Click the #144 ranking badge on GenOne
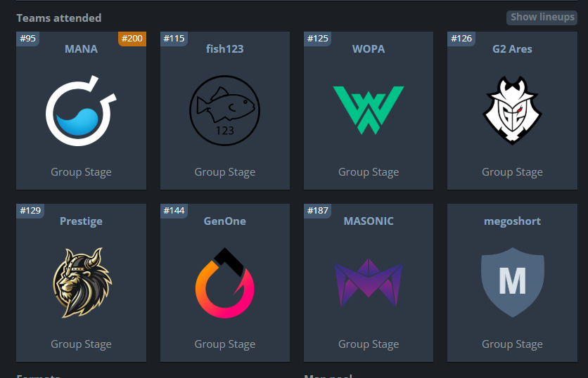Viewport: 588px width, 378px height. point(174,211)
